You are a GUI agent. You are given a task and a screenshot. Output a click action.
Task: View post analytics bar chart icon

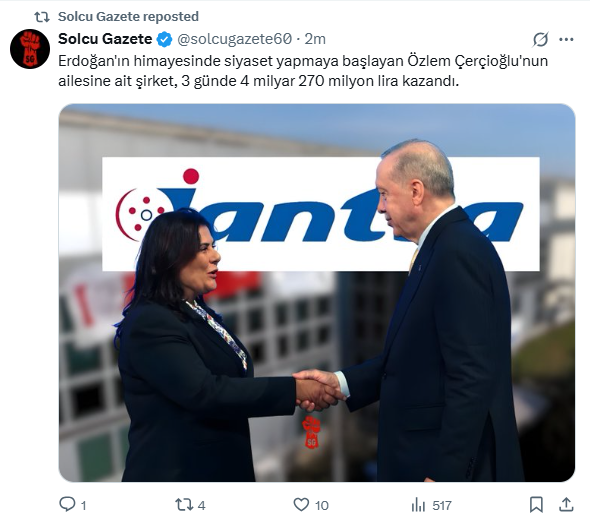(418, 505)
